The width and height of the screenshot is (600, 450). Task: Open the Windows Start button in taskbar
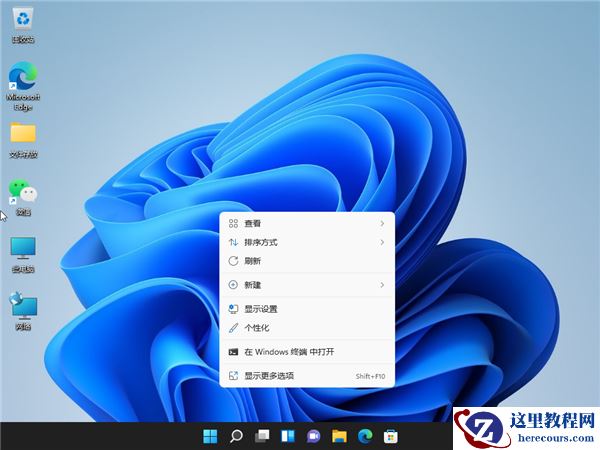pyautogui.click(x=210, y=436)
